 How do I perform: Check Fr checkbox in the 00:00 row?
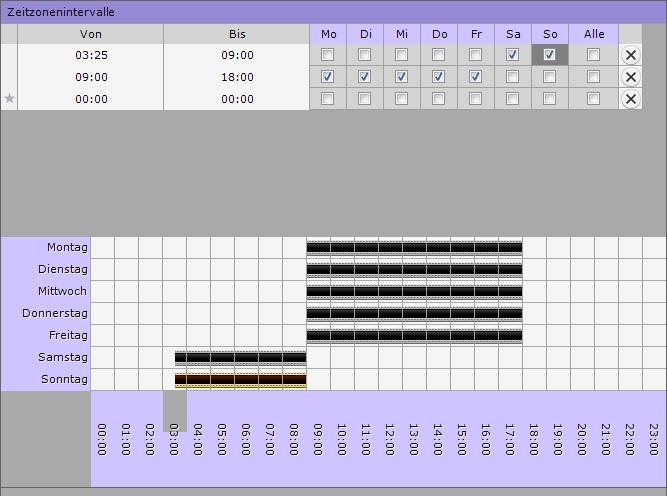pos(476,99)
